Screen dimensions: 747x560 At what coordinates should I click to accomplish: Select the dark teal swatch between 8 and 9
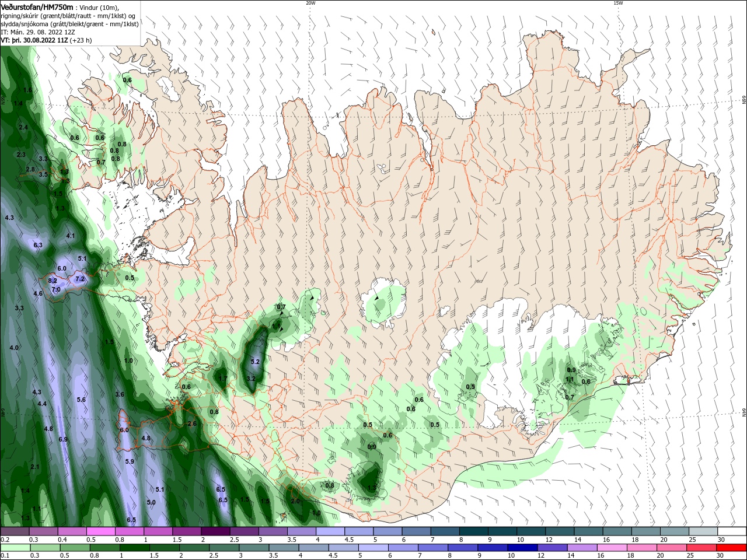tap(473, 531)
